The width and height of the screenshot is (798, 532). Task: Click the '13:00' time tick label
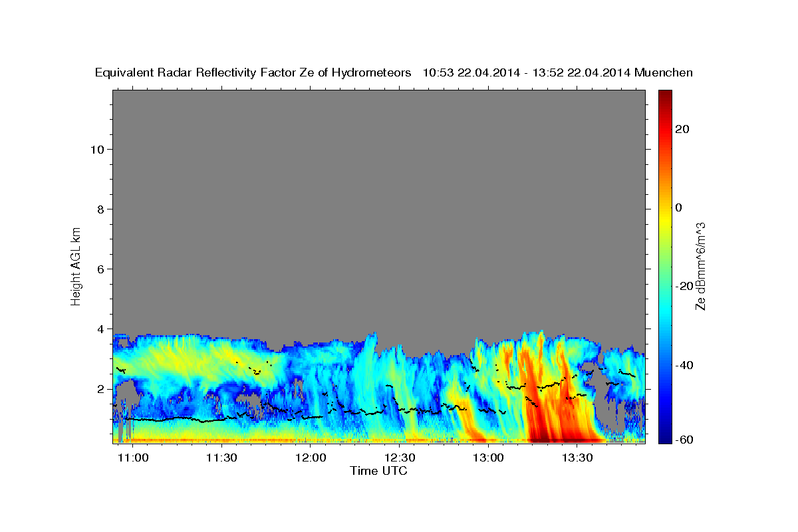pos(489,458)
